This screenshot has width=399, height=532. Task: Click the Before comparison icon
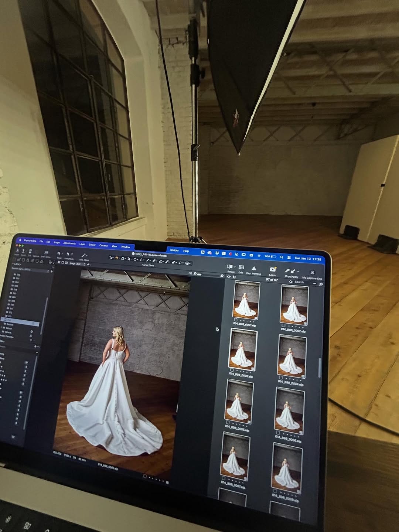[229, 266]
